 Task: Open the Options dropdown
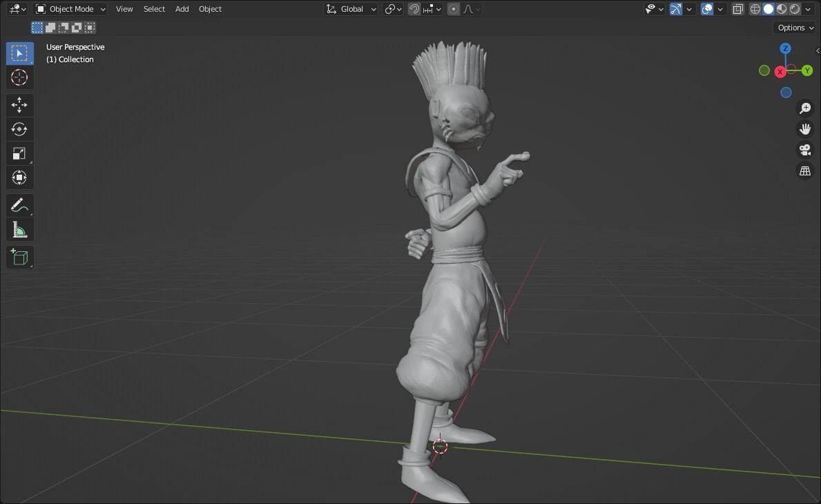click(x=795, y=28)
